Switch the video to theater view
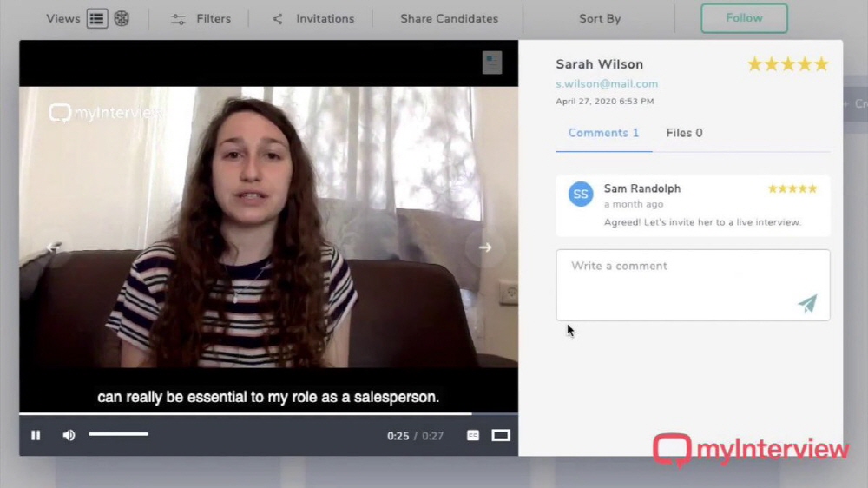 pyautogui.click(x=501, y=435)
